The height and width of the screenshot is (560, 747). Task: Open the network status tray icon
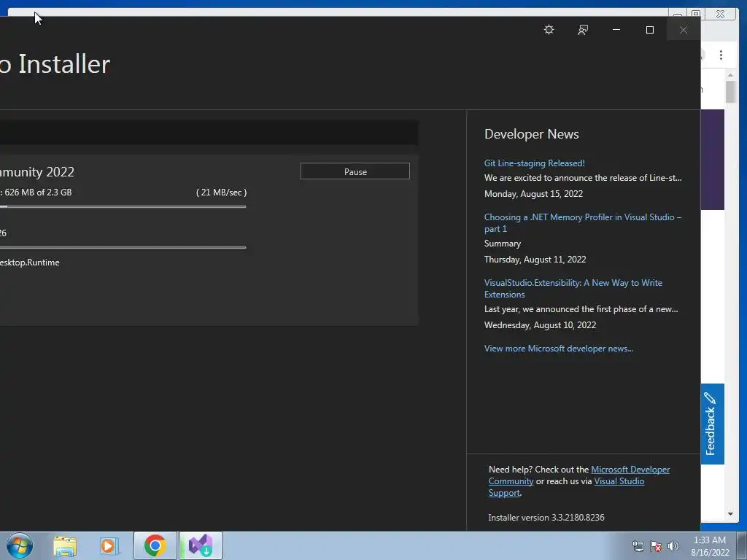coord(638,546)
